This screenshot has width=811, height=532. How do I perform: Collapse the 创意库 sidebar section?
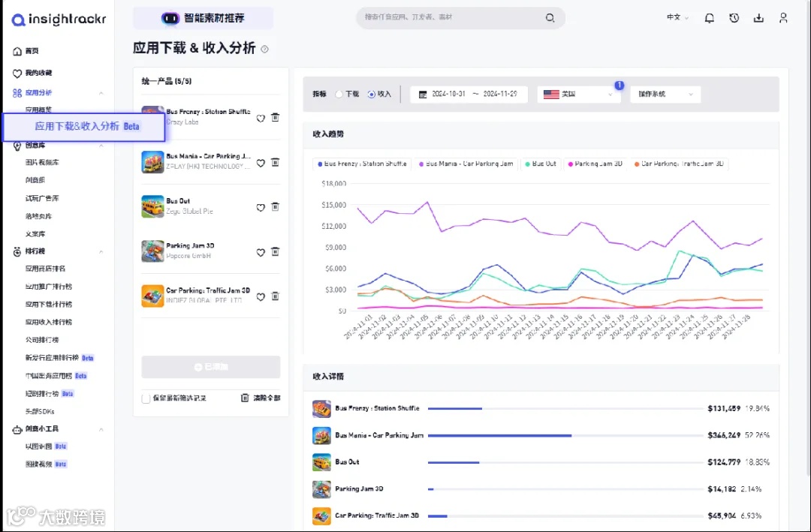click(x=101, y=146)
